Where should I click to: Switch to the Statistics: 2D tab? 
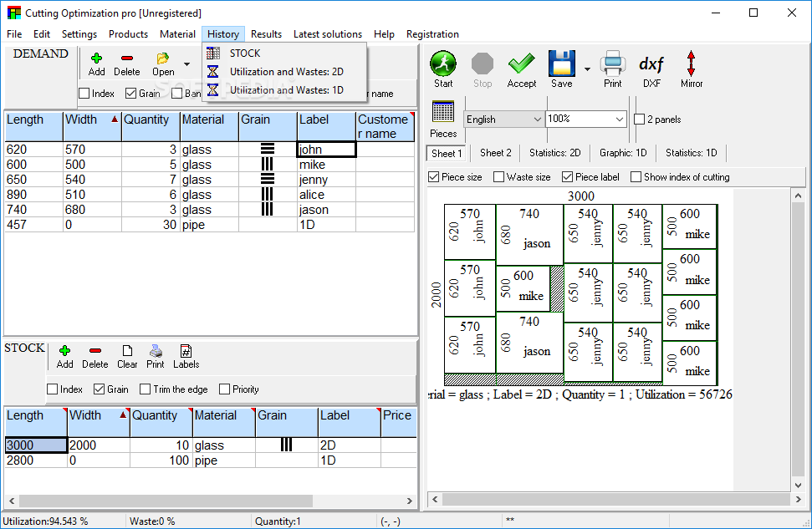point(555,153)
